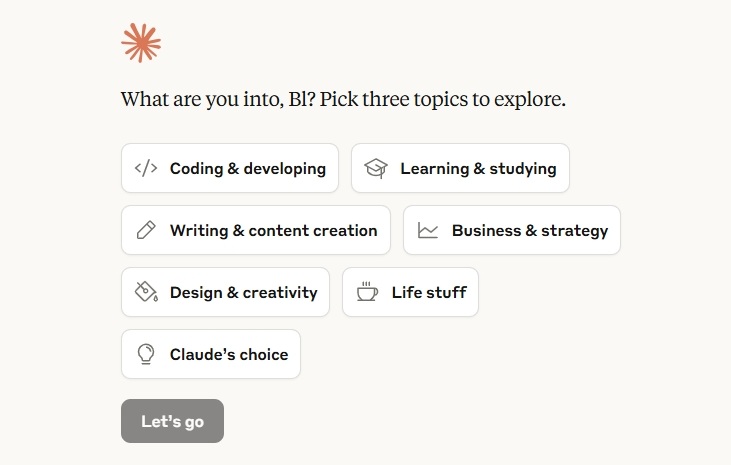Click the code brackets icon

tap(146, 168)
